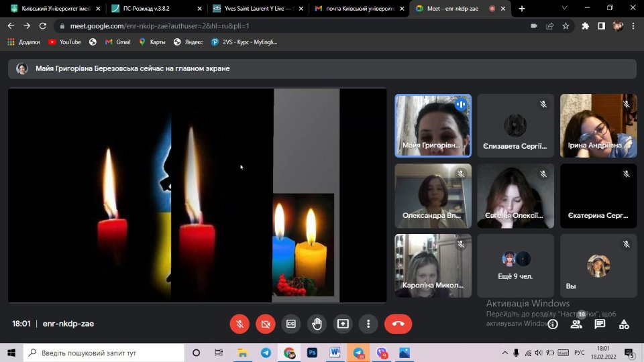Click the present screen icon
644x362 pixels.
343,324
